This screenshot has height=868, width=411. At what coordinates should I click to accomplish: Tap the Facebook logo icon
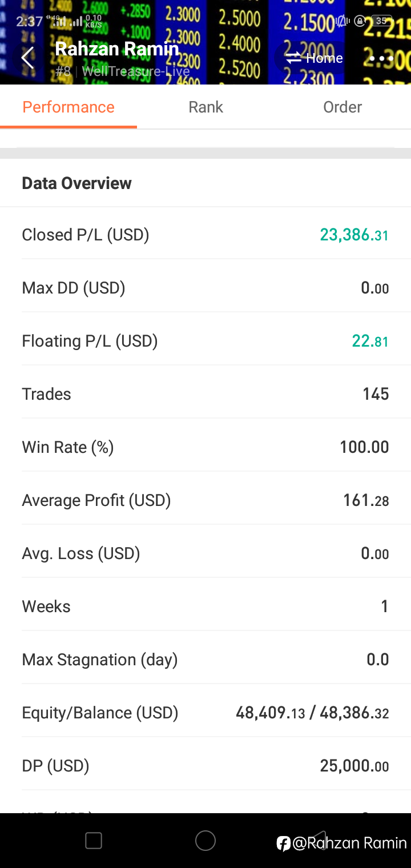pos(284,843)
